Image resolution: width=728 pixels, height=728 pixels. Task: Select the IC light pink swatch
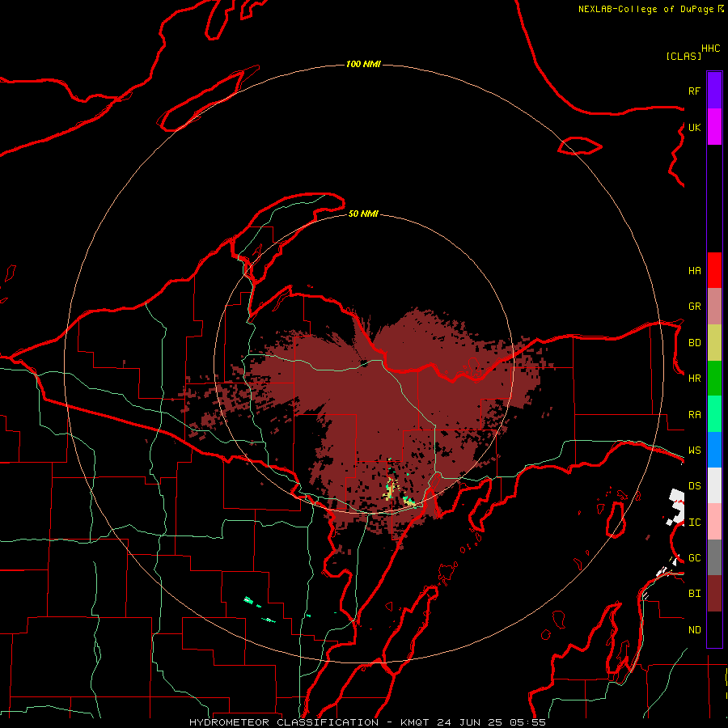tap(714, 522)
